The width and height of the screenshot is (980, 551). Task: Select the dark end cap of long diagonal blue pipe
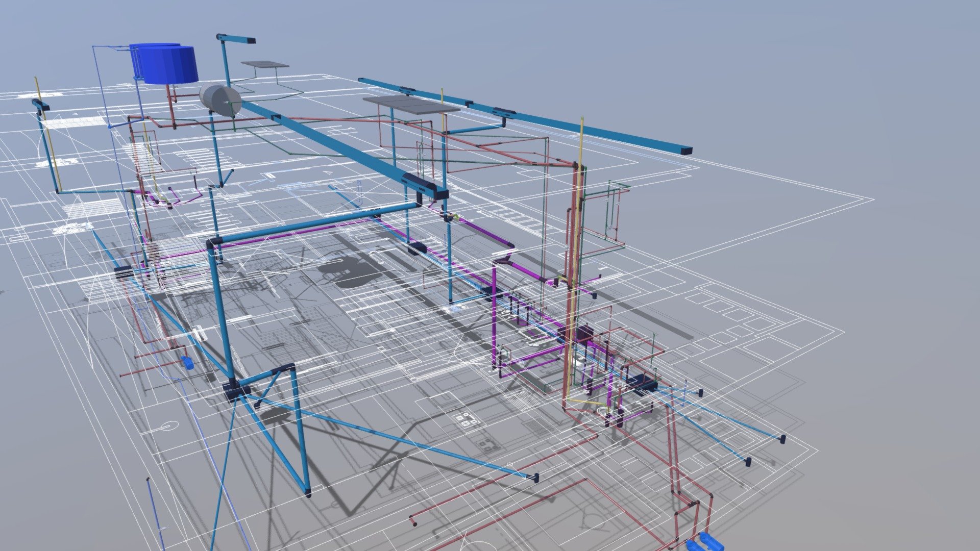pos(534,478)
